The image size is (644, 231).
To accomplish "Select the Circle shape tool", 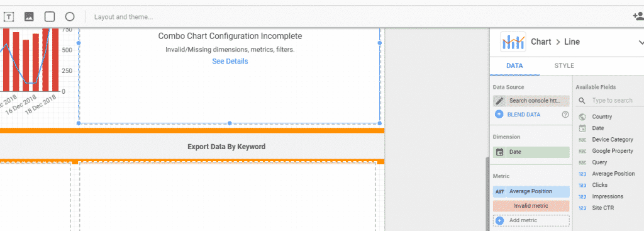I will [70, 17].
